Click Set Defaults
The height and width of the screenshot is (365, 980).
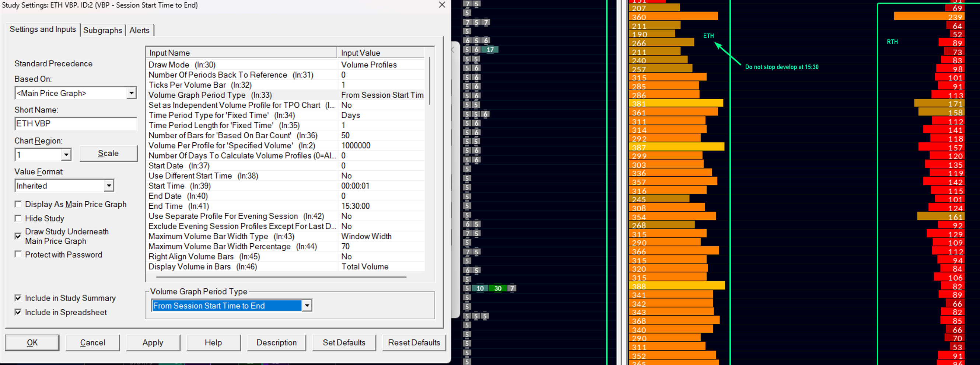click(x=344, y=343)
